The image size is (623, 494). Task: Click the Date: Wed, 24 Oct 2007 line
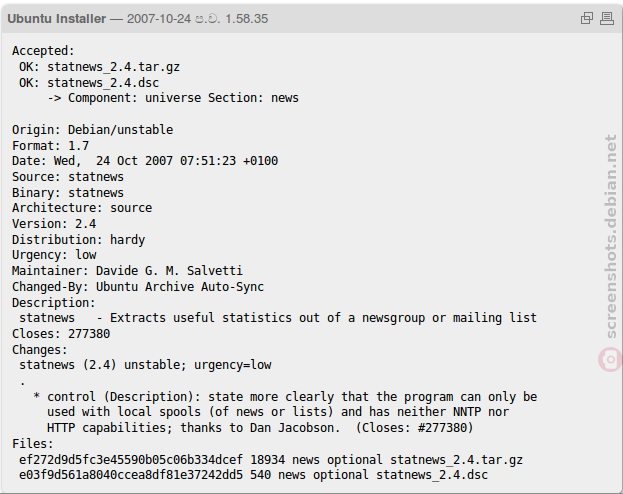click(x=145, y=161)
